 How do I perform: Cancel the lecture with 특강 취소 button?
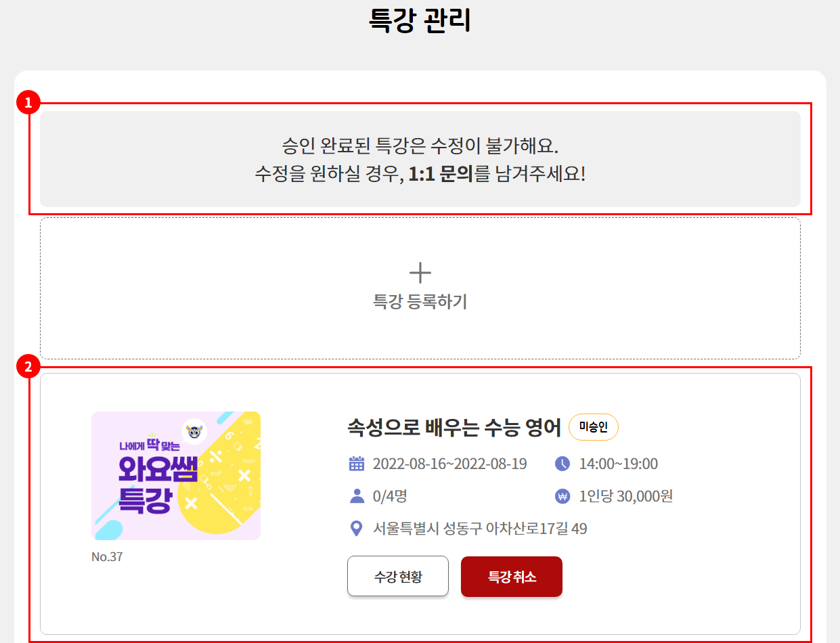click(x=512, y=577)
